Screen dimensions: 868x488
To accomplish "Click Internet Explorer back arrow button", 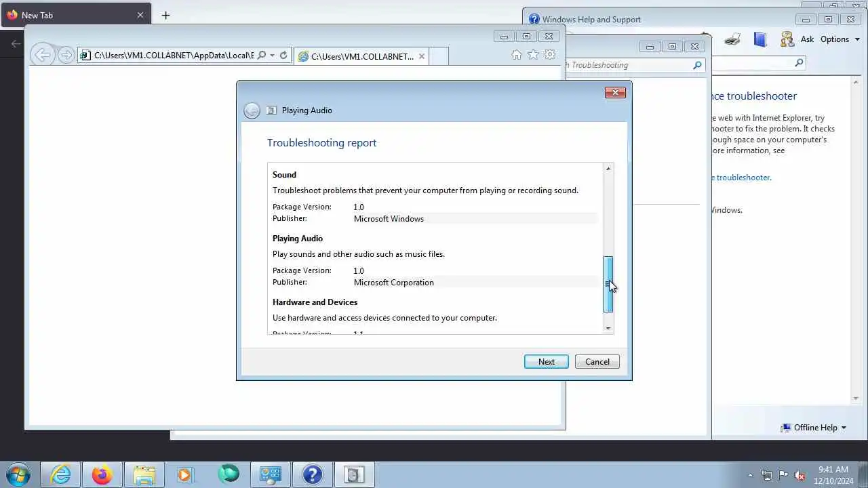I will pyautogui.click(x=42, y=56).
